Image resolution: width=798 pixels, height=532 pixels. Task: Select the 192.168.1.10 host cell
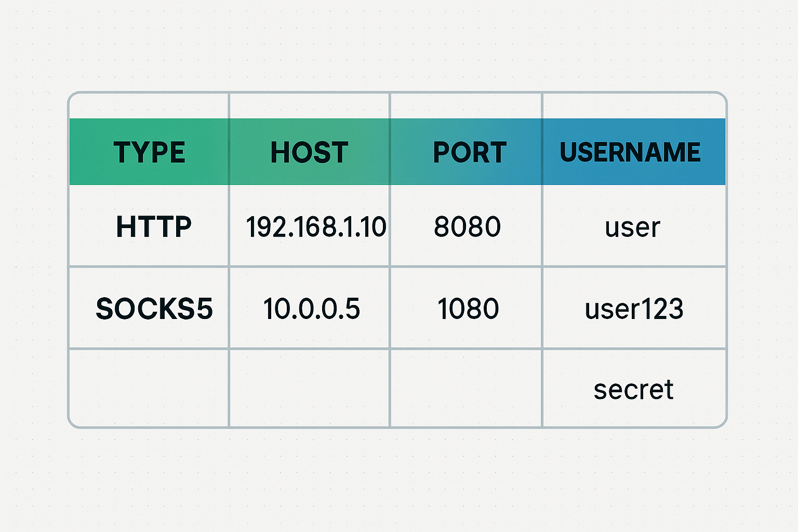(x=309, y=226)
